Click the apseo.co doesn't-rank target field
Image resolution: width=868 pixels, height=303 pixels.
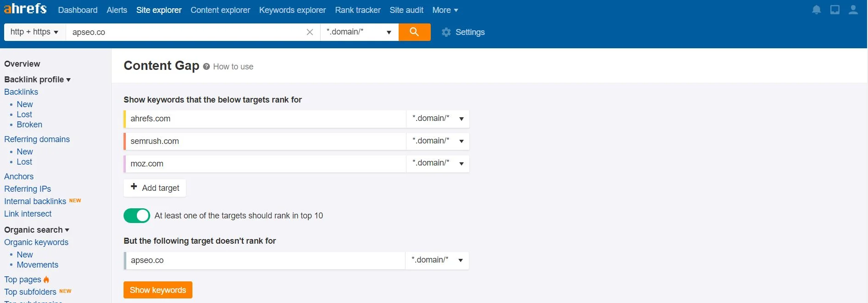coord(265,260)
